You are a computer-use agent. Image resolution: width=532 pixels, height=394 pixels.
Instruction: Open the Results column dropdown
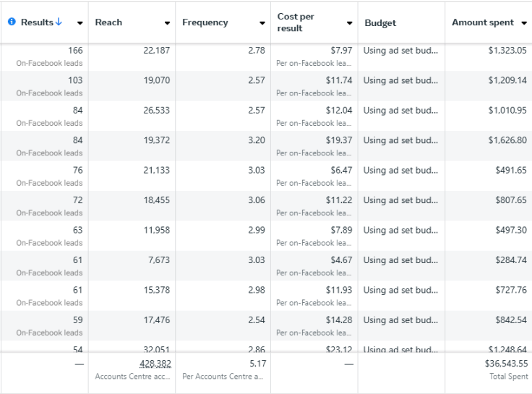80,23
